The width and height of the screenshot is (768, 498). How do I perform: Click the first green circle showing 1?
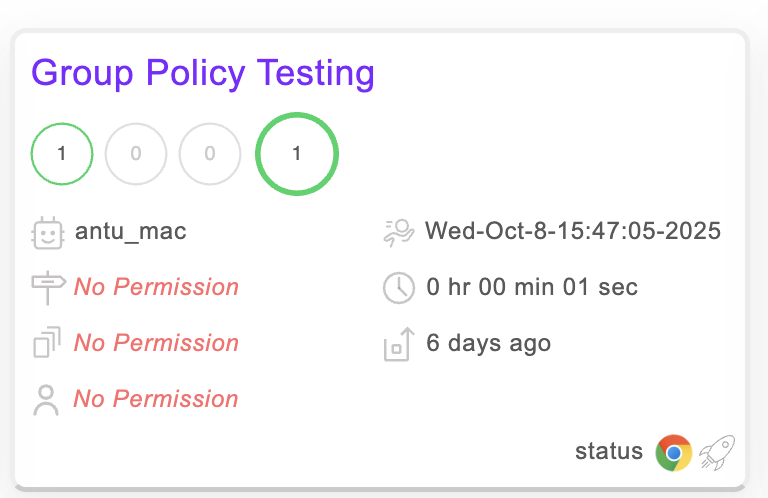[x=62, y=154]
